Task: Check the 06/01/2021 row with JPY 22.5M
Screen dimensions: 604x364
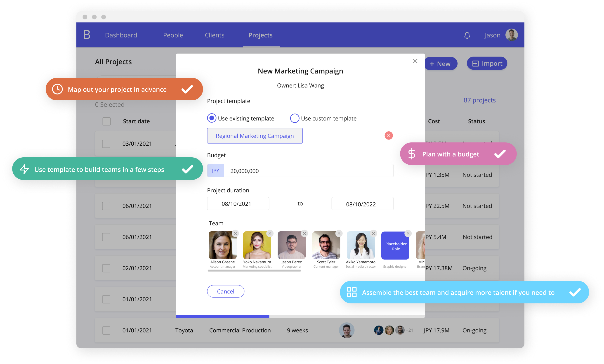Action: coord(106,206)
